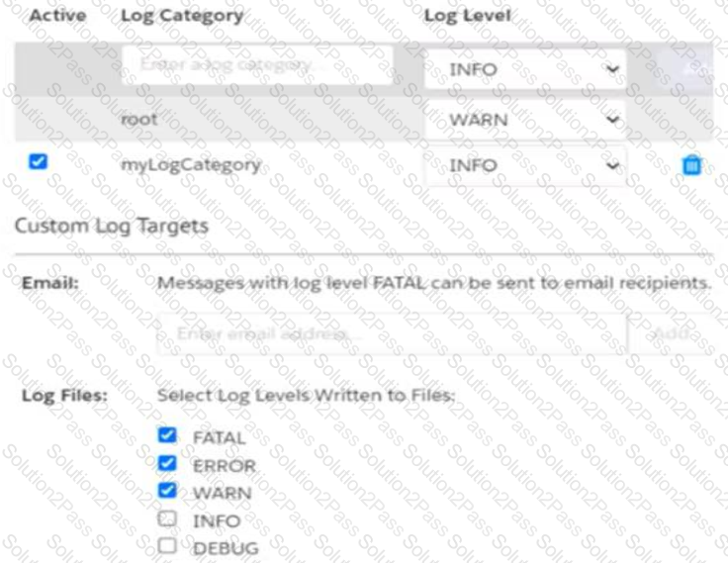Click the Log Category column header
The image size is (728, 563).
pyautogui.click(x=182, y=16)
